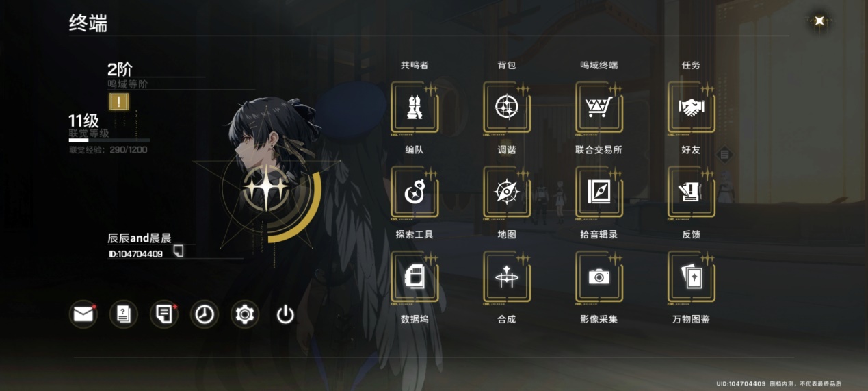Close the terminal with the star button

point(819,21)
